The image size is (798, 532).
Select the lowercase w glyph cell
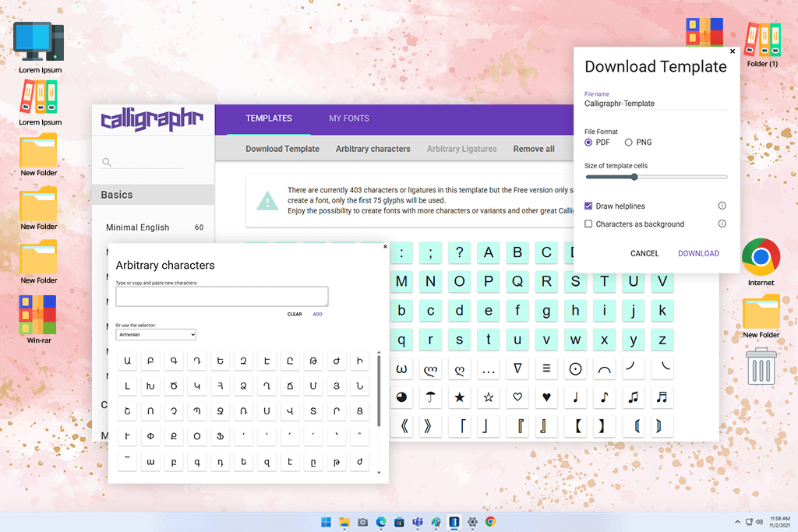[576, 340]
